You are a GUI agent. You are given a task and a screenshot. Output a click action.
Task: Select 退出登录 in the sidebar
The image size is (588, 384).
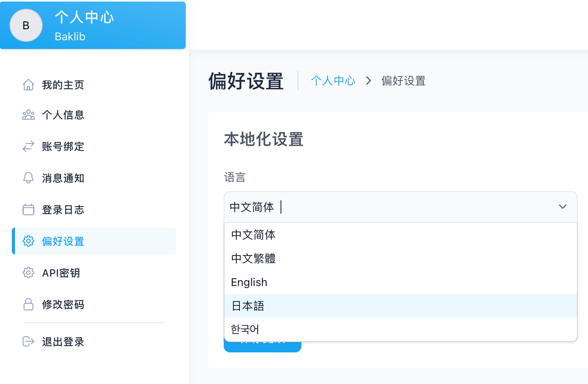pos(63,341)
